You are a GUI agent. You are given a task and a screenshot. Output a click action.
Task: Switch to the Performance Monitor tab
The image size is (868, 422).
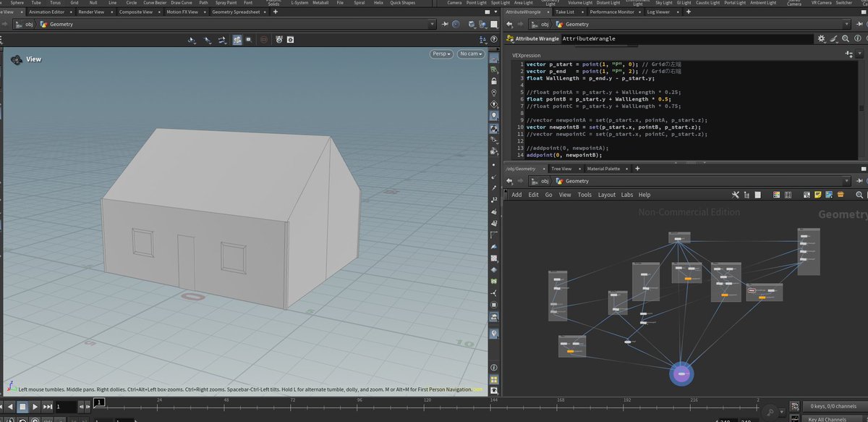coord(612,12)
